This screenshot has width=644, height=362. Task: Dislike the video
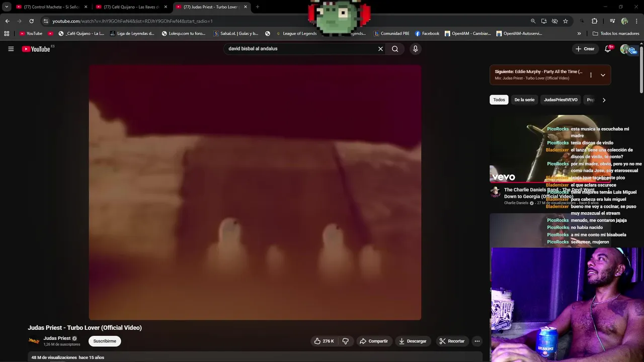coord(346,341)
